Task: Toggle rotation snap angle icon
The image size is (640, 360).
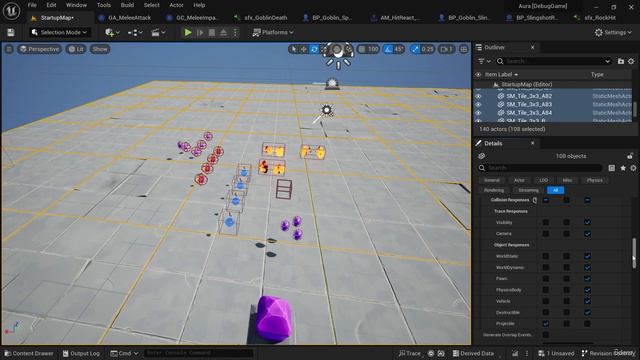Action: 388,49
